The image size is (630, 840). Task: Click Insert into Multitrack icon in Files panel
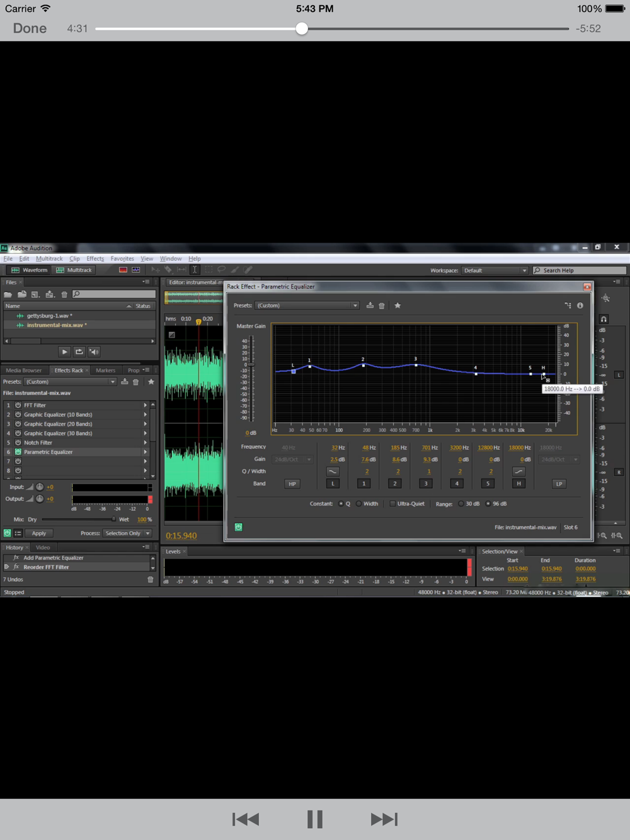click(x=50, y=295)
